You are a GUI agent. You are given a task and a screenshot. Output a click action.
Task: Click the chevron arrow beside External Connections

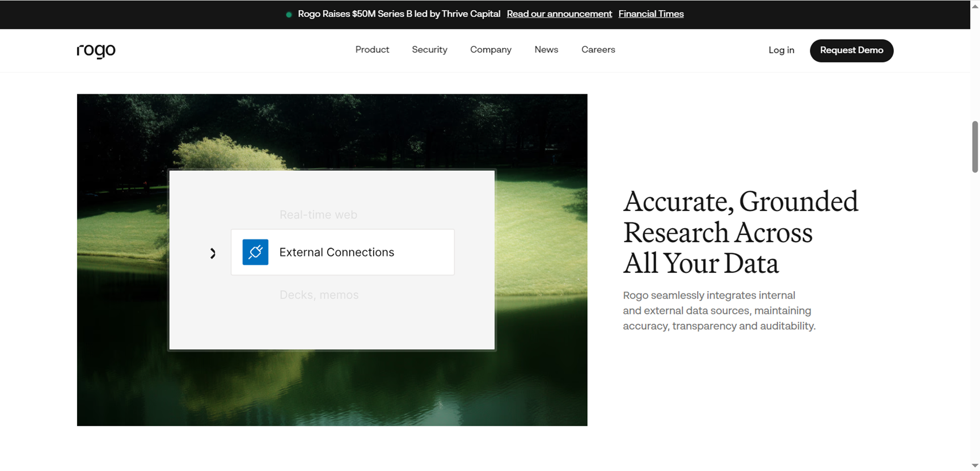point(213,253)
